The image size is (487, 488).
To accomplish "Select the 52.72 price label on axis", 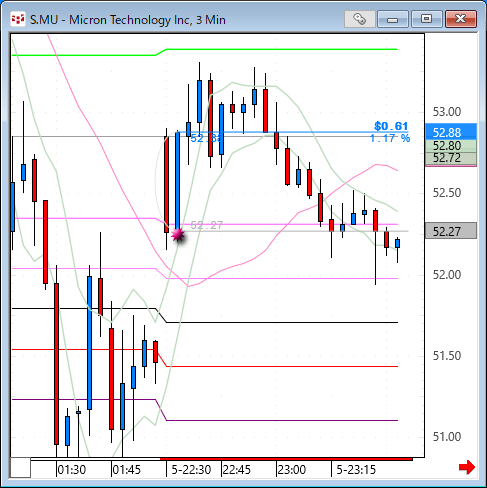I will click(x=451, y=158).
